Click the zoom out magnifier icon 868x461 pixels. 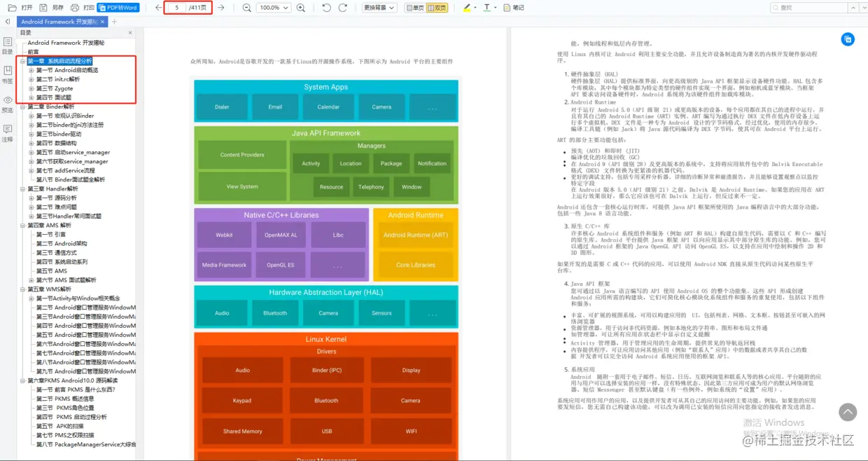click(246, 8)
